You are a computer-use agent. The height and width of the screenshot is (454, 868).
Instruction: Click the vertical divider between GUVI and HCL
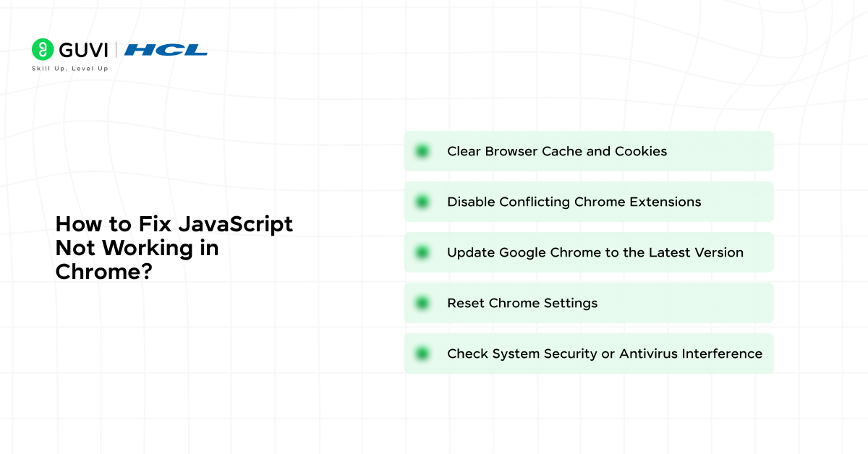(x=116, y=50)
